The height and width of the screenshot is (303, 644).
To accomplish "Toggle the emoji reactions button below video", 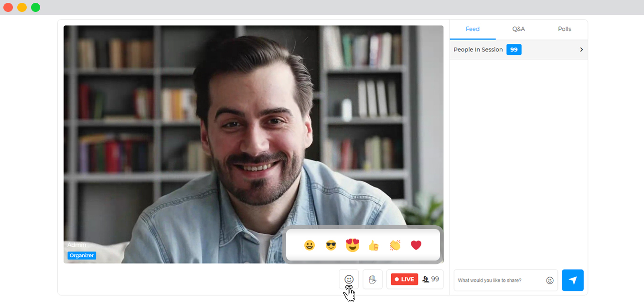I will click(x=349, y=280).
